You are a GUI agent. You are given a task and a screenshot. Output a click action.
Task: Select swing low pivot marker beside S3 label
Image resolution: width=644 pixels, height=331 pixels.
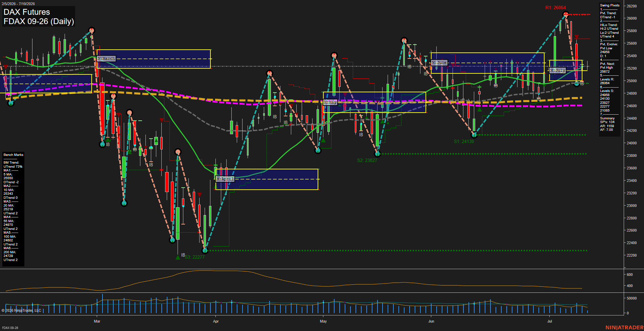(205, 251)
